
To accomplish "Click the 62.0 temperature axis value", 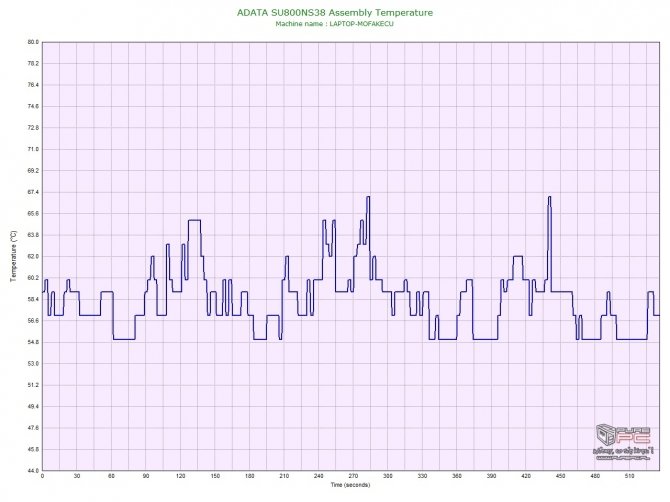I will [33, 256].
